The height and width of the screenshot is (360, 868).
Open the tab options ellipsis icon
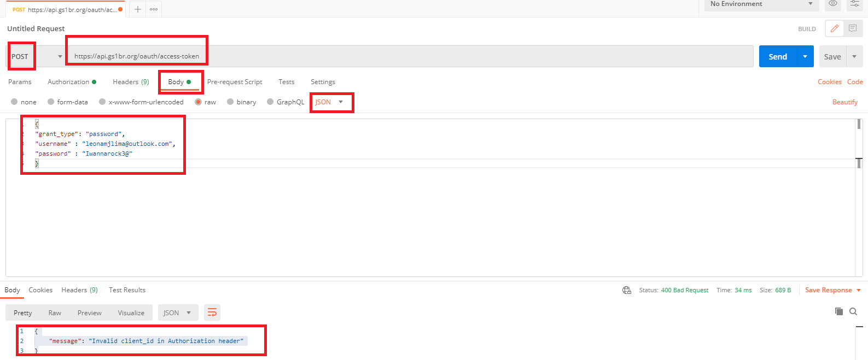click(x=154, y=9)
